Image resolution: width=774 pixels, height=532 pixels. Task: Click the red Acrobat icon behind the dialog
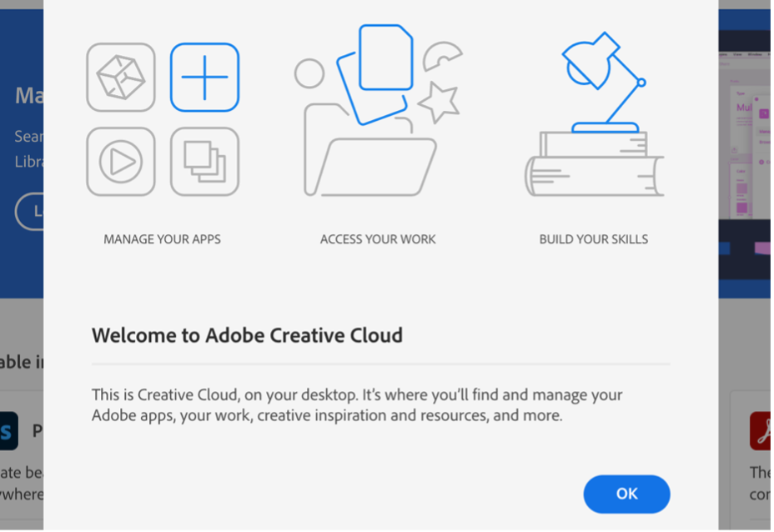pyautogui.click(x=761, y=431)
